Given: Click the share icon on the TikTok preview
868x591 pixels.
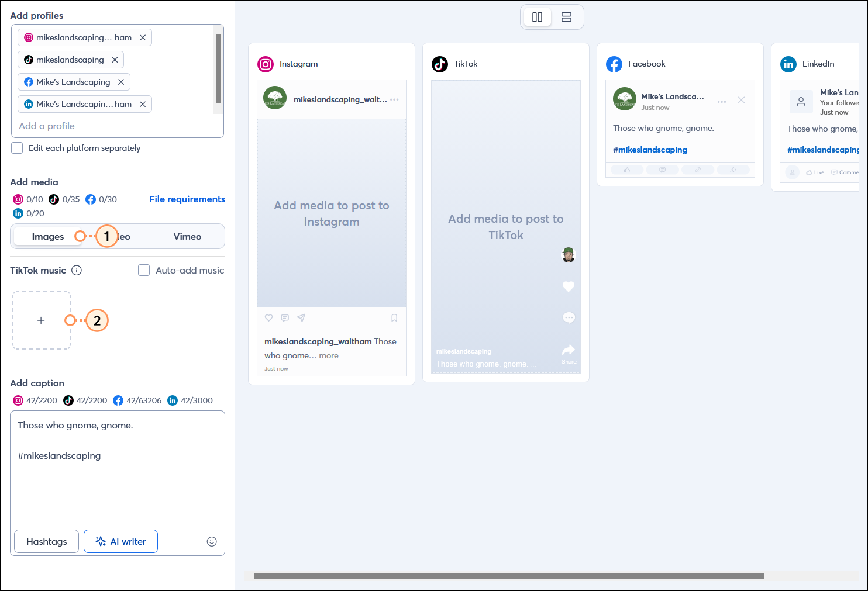Looking at the screenshot, I should pos(568,350).
